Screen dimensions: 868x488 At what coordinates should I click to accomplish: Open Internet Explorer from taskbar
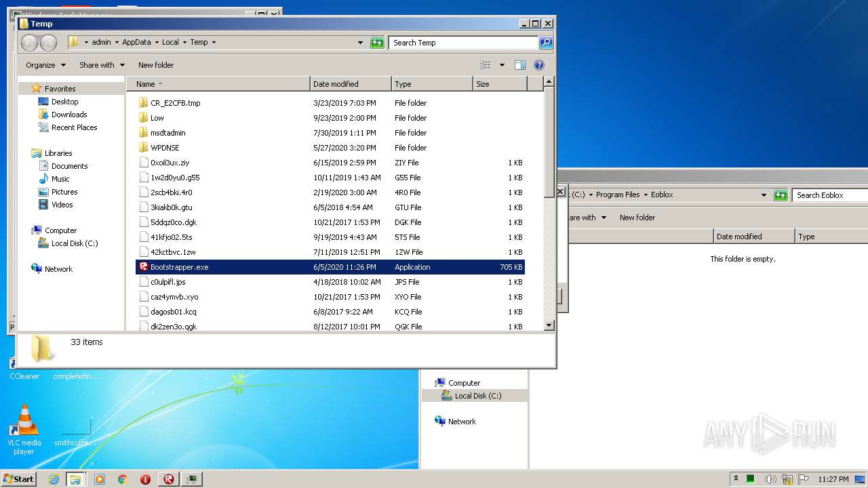(x=54, y=479)
